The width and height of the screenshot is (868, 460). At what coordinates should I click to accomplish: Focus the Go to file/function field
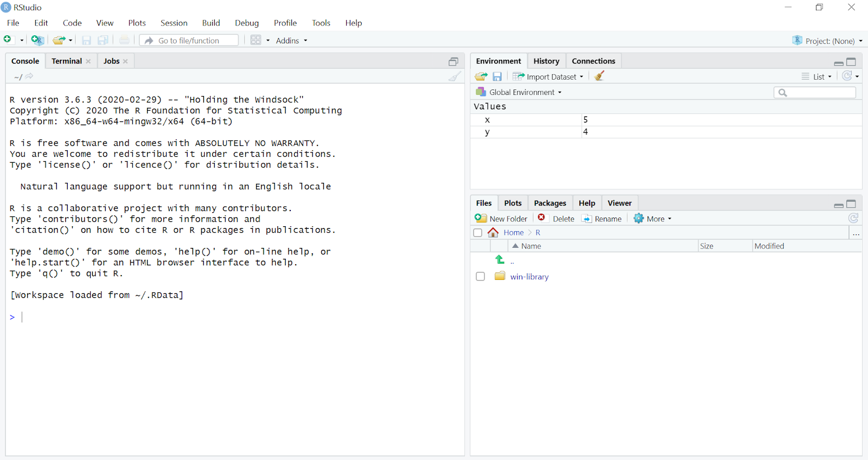[189, 40]
